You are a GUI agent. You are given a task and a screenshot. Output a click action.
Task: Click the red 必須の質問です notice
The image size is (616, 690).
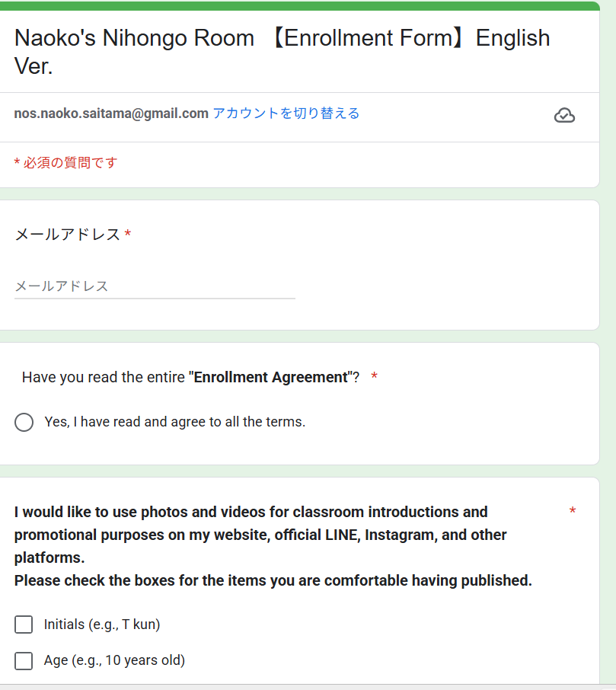coord(65,163)
